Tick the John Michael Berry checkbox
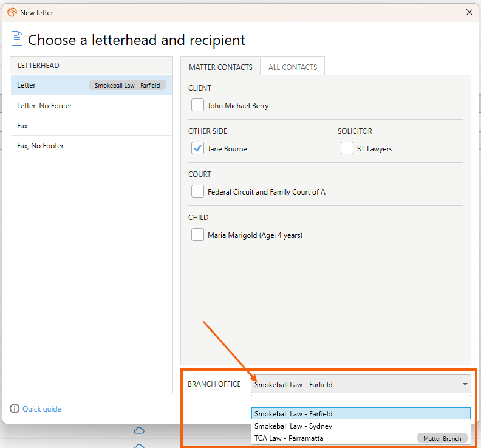 [x=197, y=105]
